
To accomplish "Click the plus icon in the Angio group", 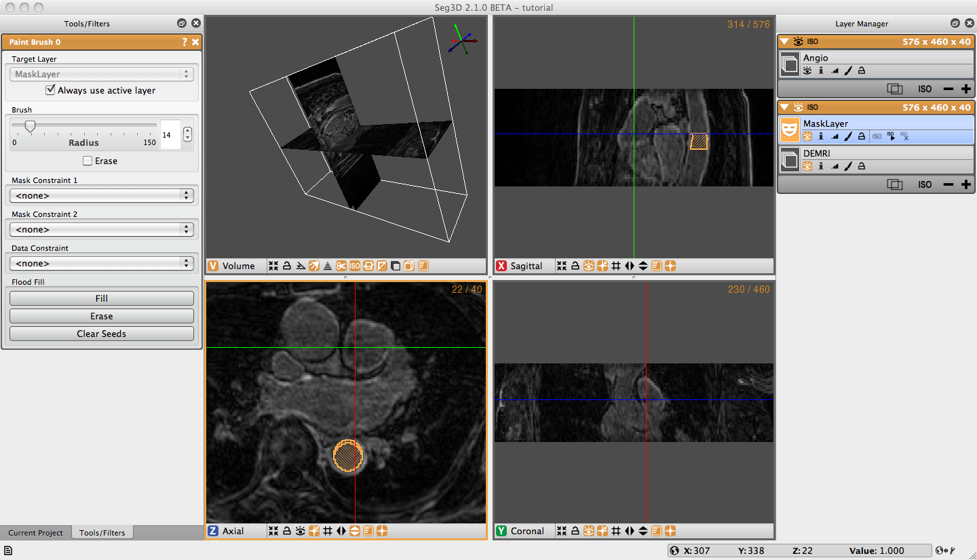I will [x=966, y=89].
